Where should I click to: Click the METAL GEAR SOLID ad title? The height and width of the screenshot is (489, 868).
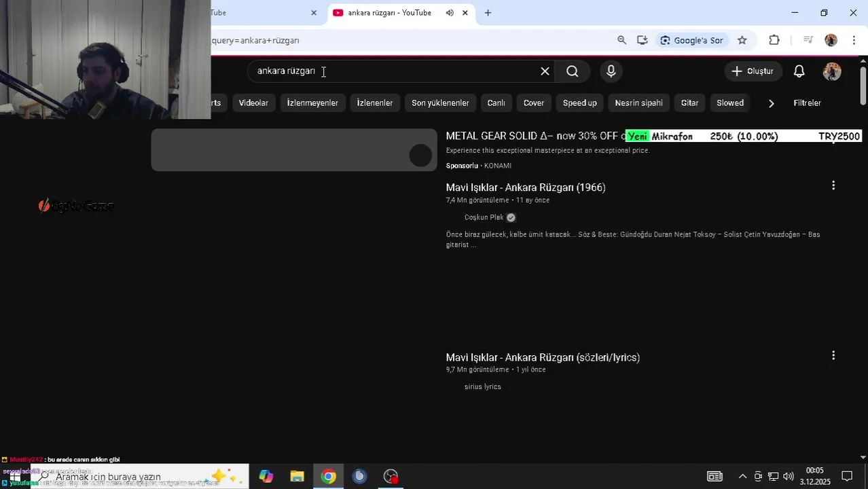pyautogui.click(x=535, y=137)
